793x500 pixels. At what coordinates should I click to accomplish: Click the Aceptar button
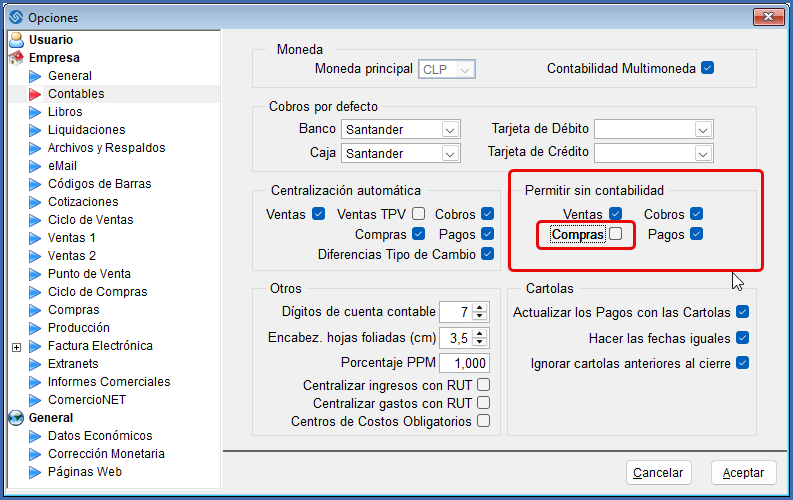click(743, 473)
